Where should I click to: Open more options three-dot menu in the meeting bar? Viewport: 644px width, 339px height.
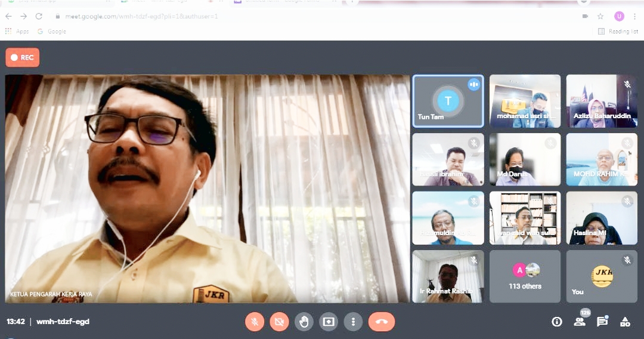(353, 322)
